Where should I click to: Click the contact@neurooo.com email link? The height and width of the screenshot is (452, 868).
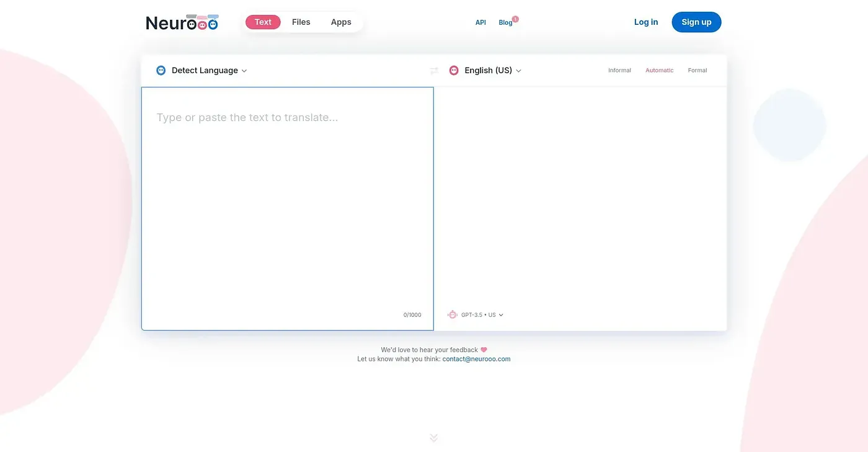476,359
